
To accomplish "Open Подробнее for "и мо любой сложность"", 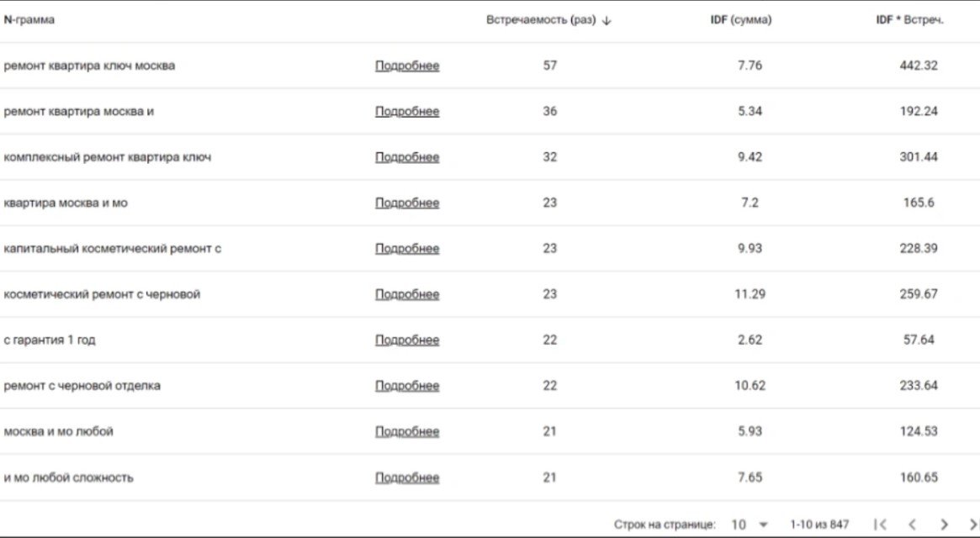I will [x=407, y=477].
